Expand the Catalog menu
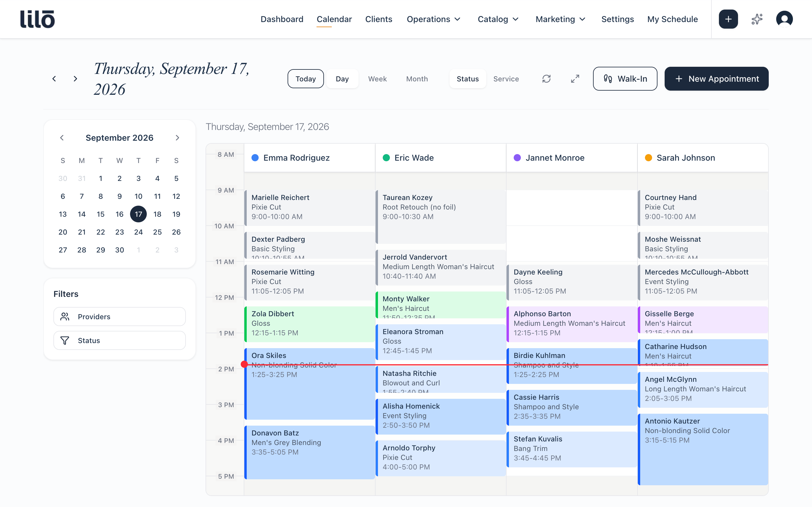The width and height of the screenshot is (812, 507). 498,19
